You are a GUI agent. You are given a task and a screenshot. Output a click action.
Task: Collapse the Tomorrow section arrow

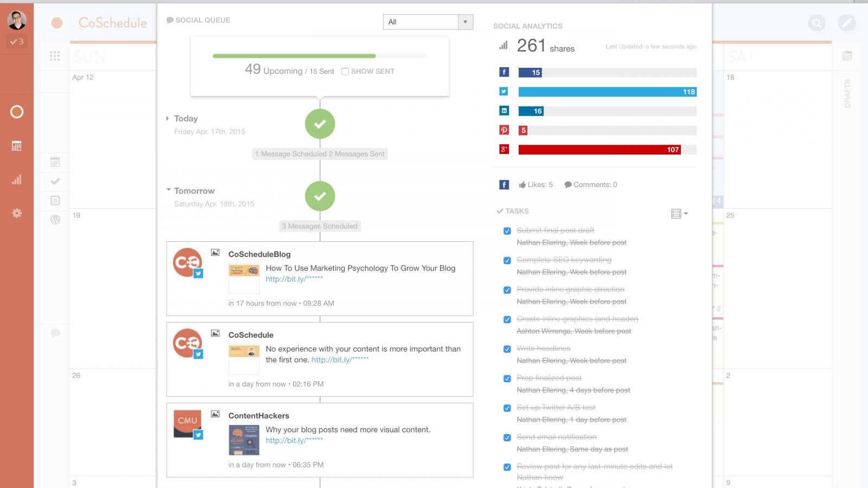click(x=169, y=190)
